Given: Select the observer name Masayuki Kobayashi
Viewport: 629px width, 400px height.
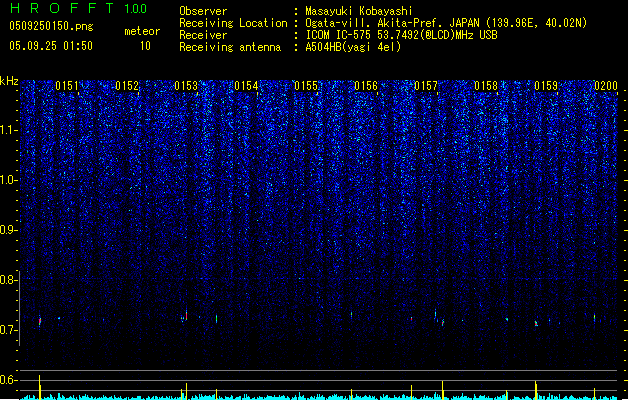Looking at the screenshot, I should [359, 11].
